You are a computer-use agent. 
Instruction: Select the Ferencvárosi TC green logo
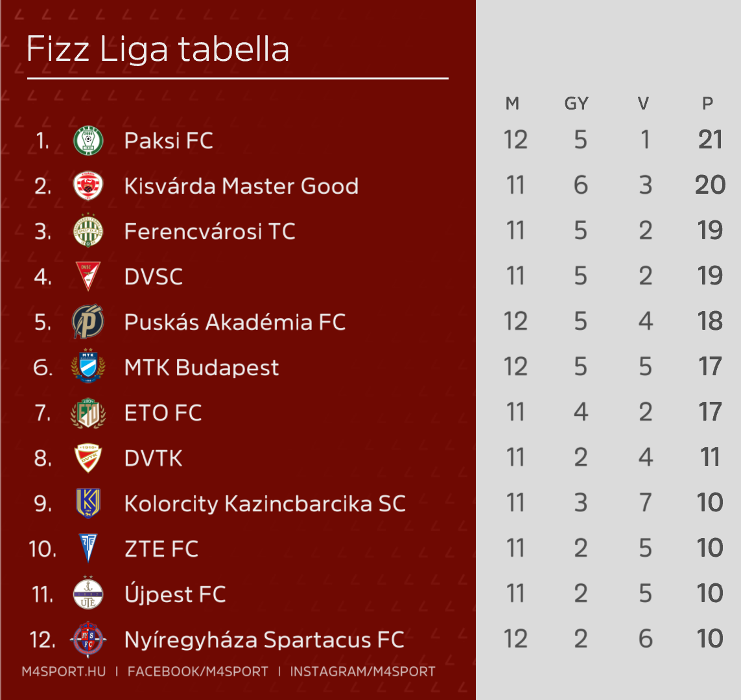pos(88,231)
